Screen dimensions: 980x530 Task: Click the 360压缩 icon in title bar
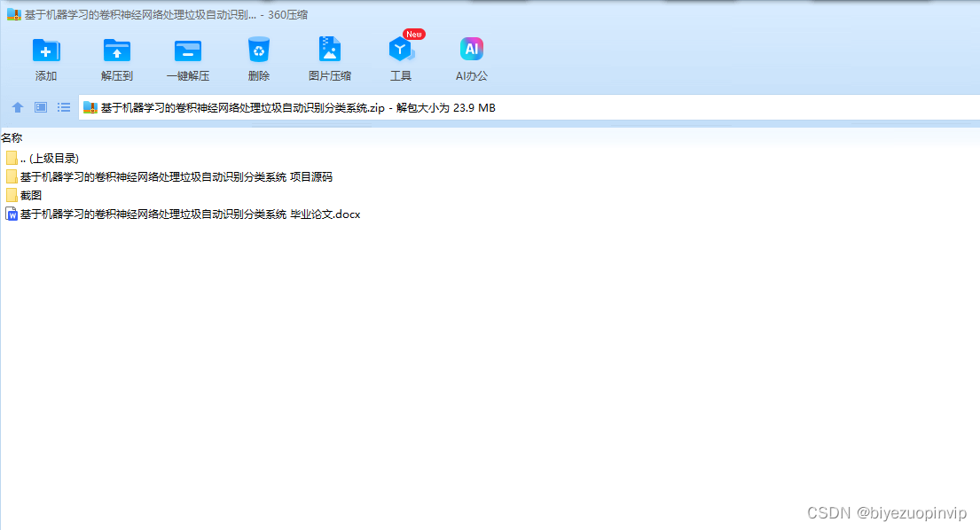point(14,14)
